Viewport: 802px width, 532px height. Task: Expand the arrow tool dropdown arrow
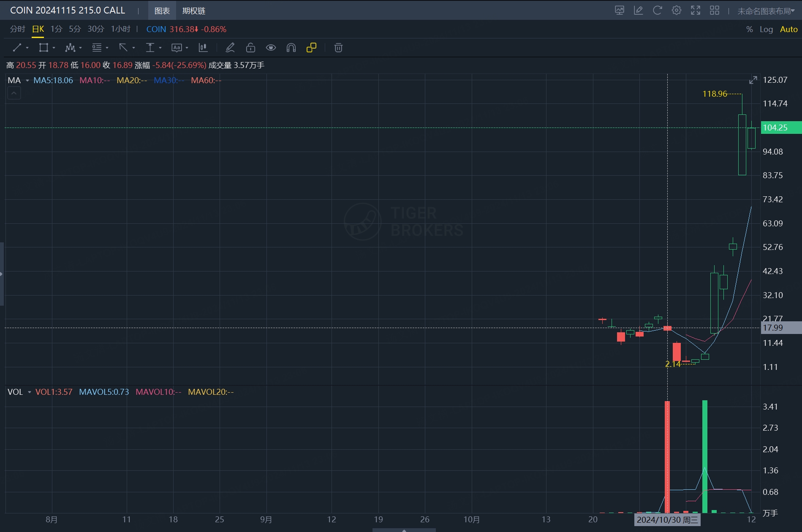click(x=134, y=48)
